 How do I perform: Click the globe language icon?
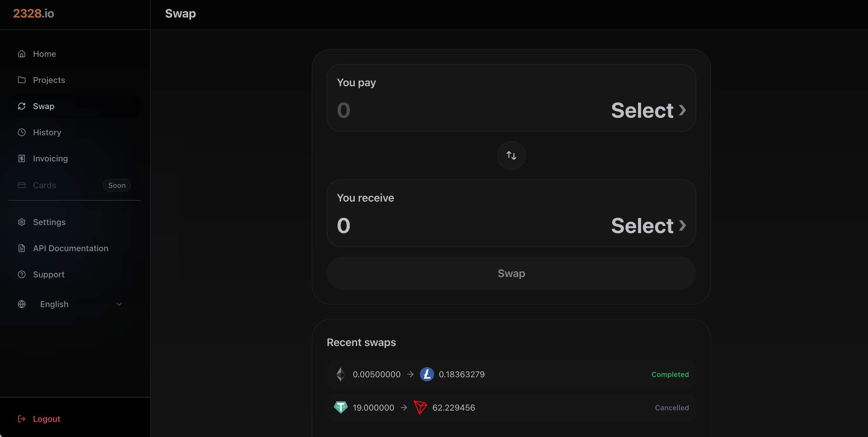22,304
